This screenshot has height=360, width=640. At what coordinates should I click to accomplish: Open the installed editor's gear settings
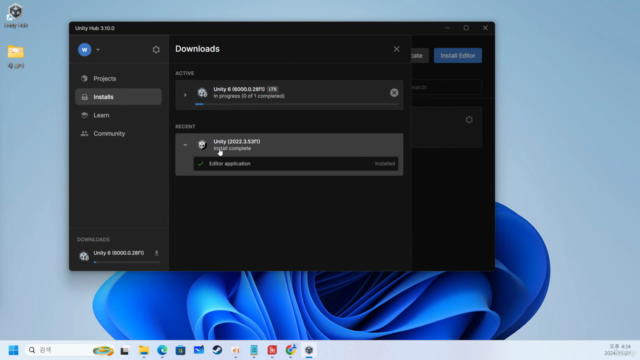[x=469, y=120]
